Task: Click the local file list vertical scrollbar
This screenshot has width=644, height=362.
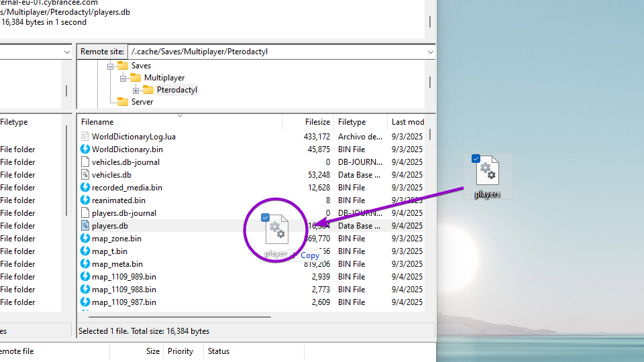Action: click(66, 171)
